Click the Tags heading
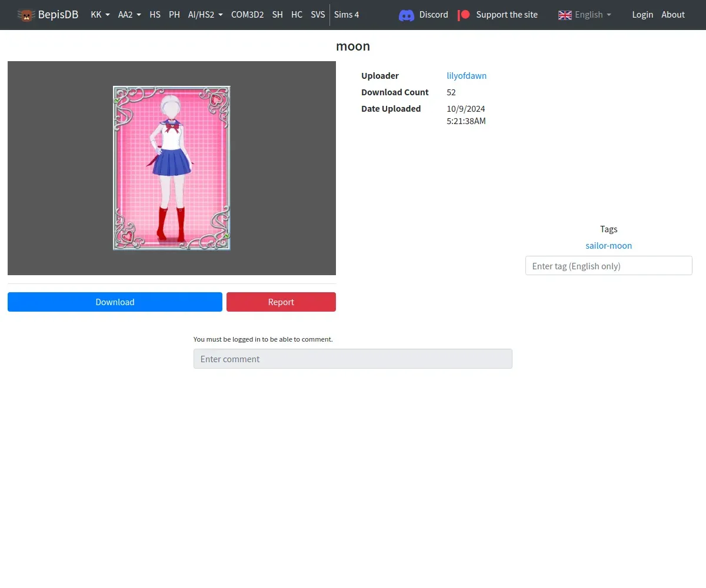 [x=608, y=229]
